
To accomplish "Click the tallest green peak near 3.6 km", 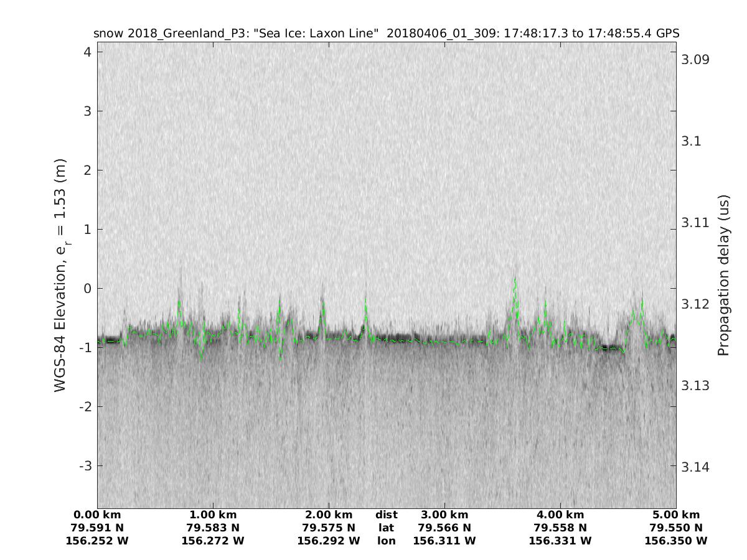I will pos(515,280).
